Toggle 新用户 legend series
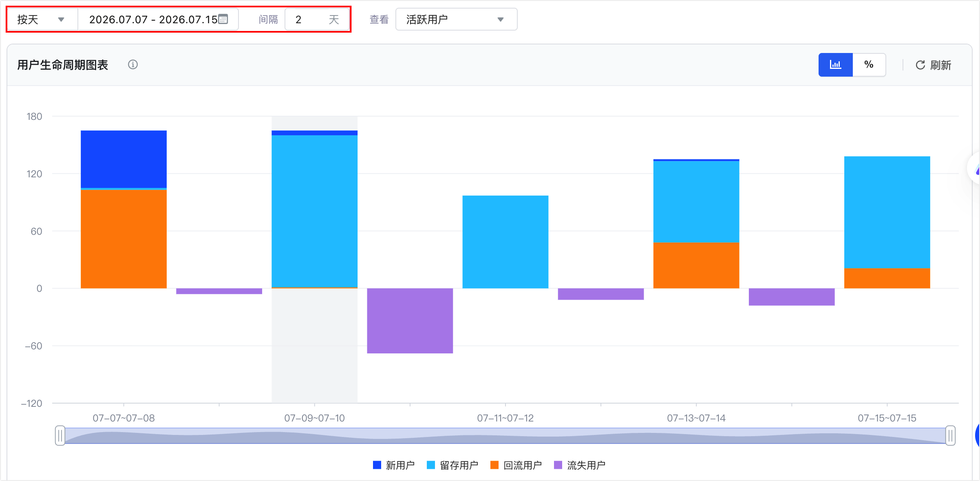 click(394, 465)
